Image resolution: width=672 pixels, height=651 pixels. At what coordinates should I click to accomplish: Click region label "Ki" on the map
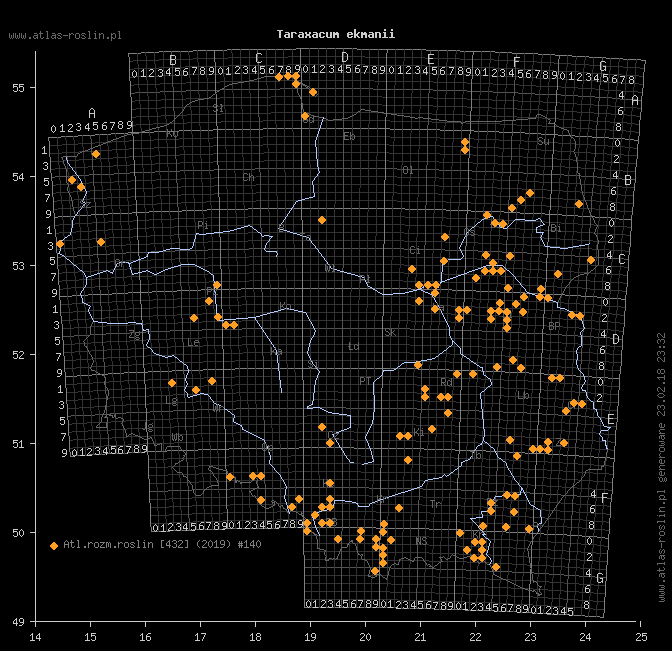[x=419, y=432]
